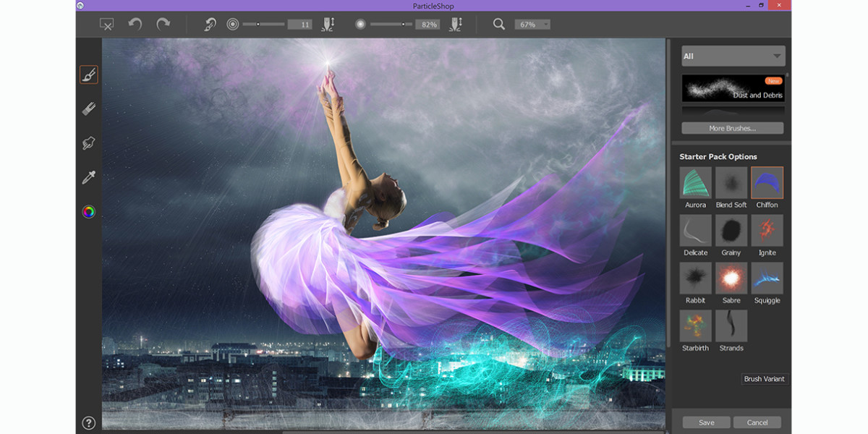Select the Brush tool in left sidebar
Viewport: 868px width, 434px height.
coord(89,75)
